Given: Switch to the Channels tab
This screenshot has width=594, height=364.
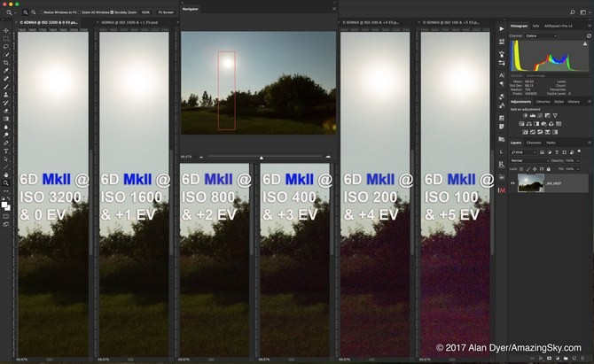Looking at the screenshot, I should click(534, 143).
